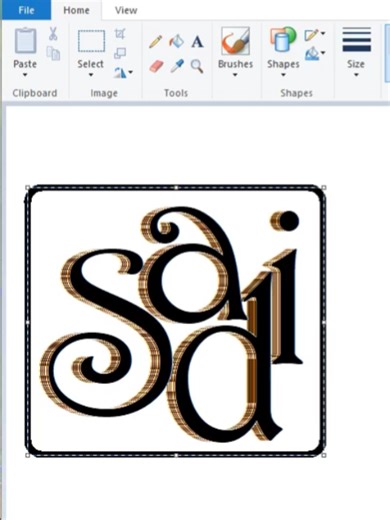Image resolution: width=390 pixels, height=520 pixels.
Task: Click the 'said' logo artwork in selection
Action: pyautogui.click(x=172, y=325)
